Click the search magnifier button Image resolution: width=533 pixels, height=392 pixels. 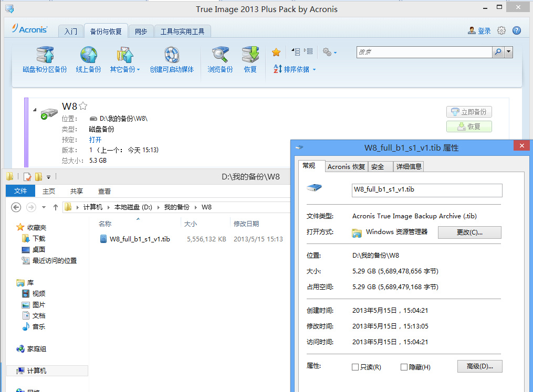click(498, 52)
